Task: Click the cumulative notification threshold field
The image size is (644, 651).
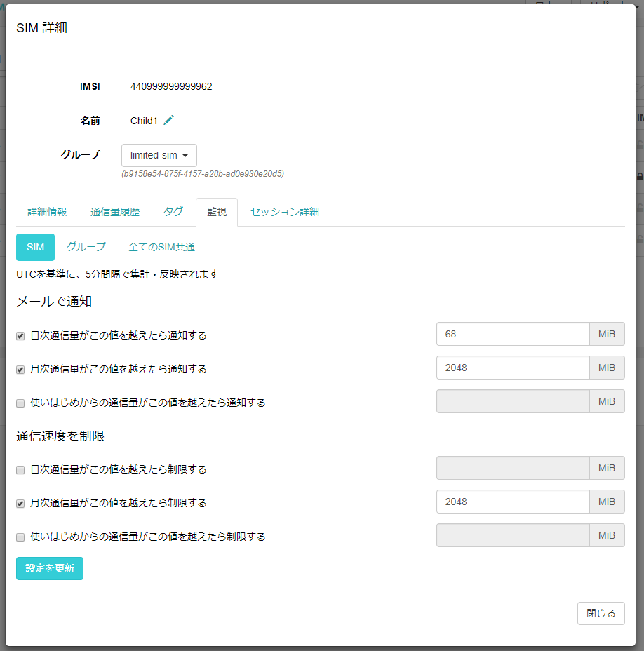Action: [x=513, y=401]
